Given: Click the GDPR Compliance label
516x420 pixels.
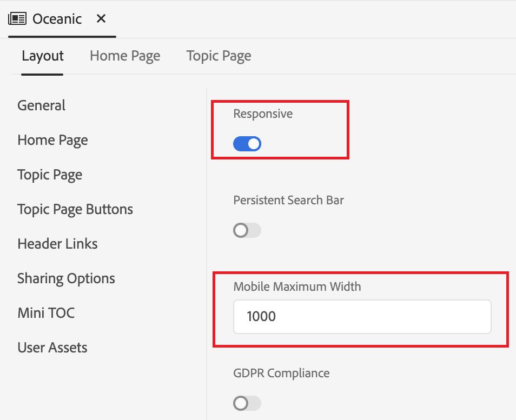Looking at the screenshot, I should 281,373.
